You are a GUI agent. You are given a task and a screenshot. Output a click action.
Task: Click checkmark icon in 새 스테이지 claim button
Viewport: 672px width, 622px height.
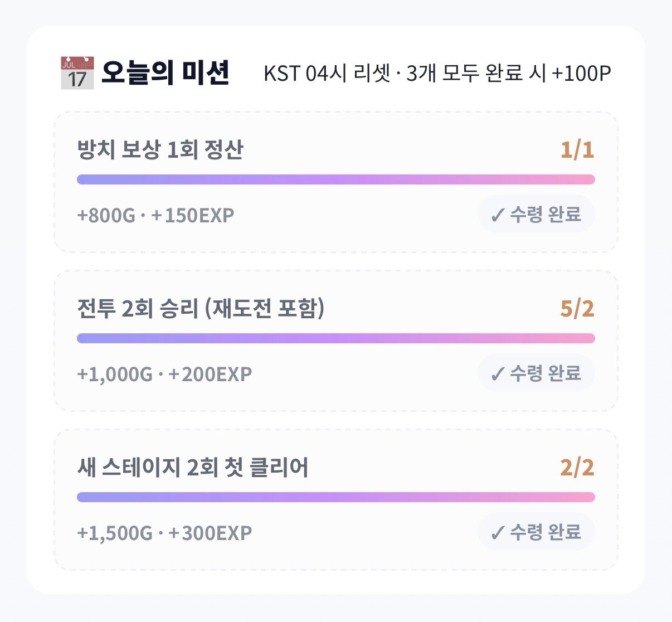tap(498, 533)
